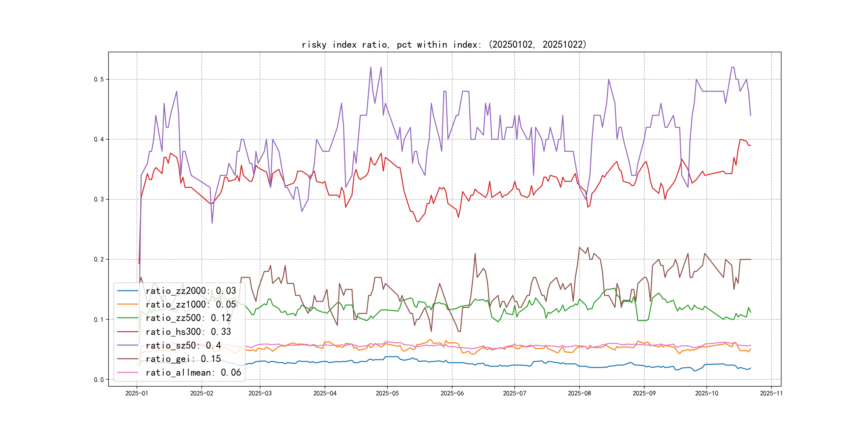
Task: Select the 'ratio_sz50: 0.4' legend label
Action: [x=183, y=345]
